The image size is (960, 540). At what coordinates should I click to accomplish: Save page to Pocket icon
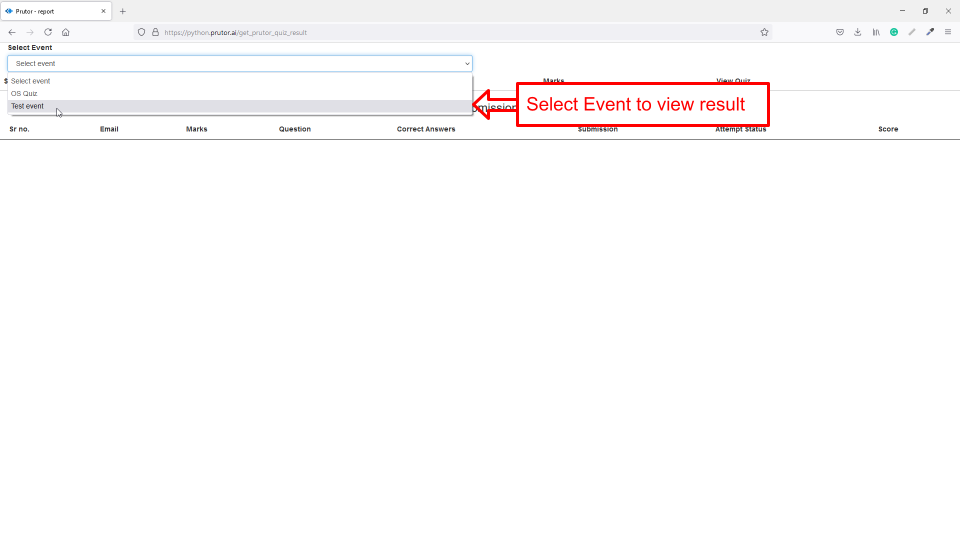[x=840, y=32]
